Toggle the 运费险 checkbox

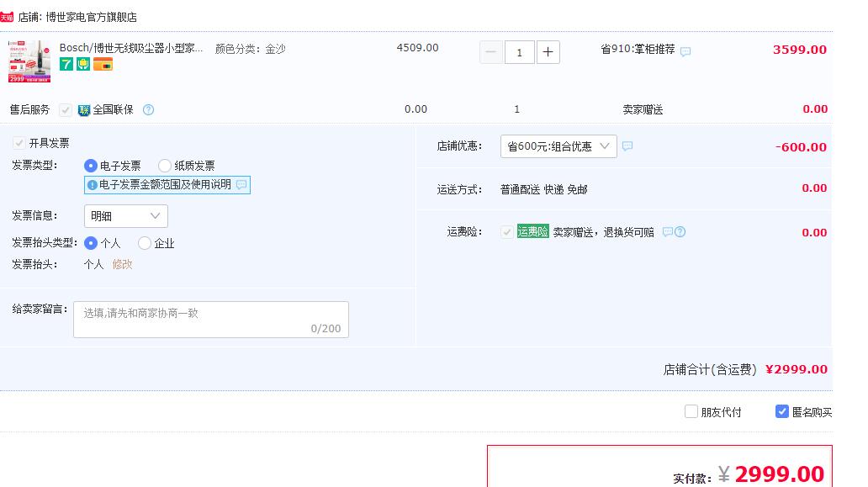coord(506,232)
